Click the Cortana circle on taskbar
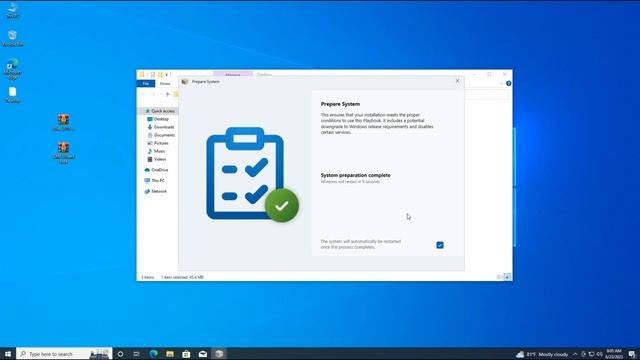The width and height of the screenshot is (640, 360). click(120, 354)
